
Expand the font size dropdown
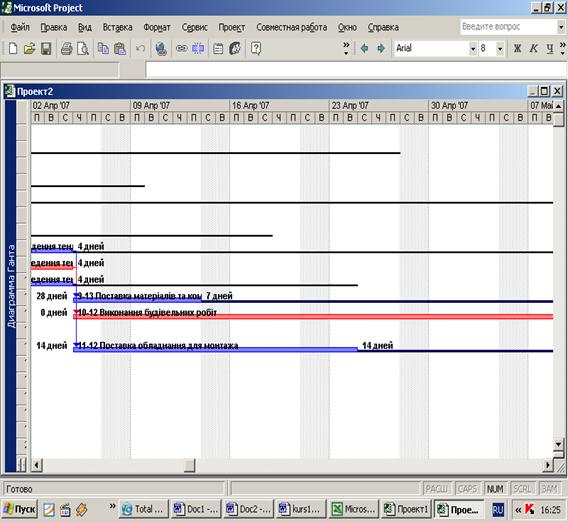(x=500, y=48)
